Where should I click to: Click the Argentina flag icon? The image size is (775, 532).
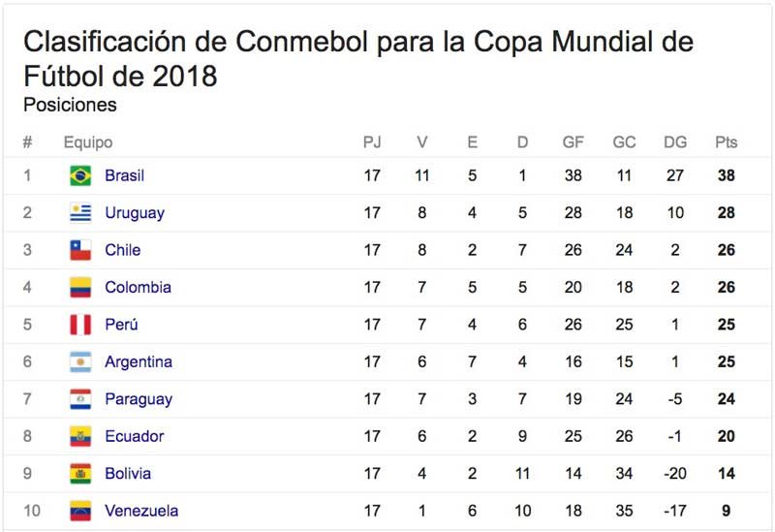pyautogui.click(x=80, y=362)
